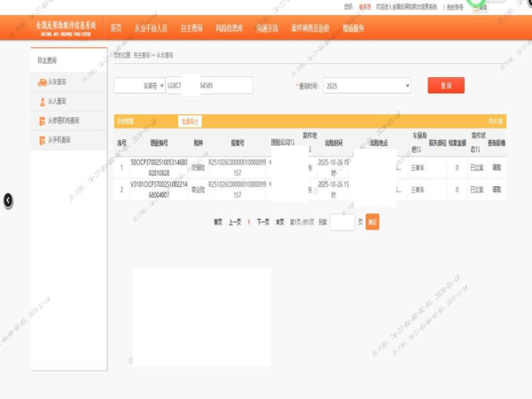
Task: Expand the 查询时间 year dropdown
Action: pos(366,86)
